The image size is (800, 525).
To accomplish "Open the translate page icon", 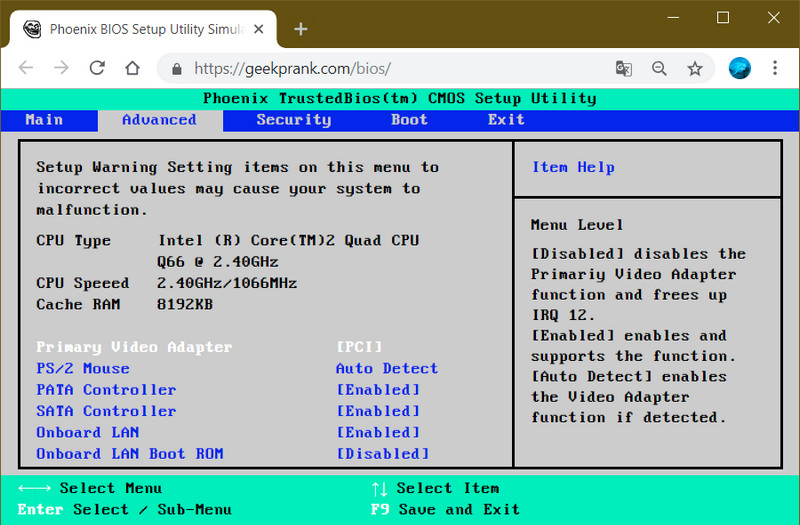I will [x=623, y=68].
